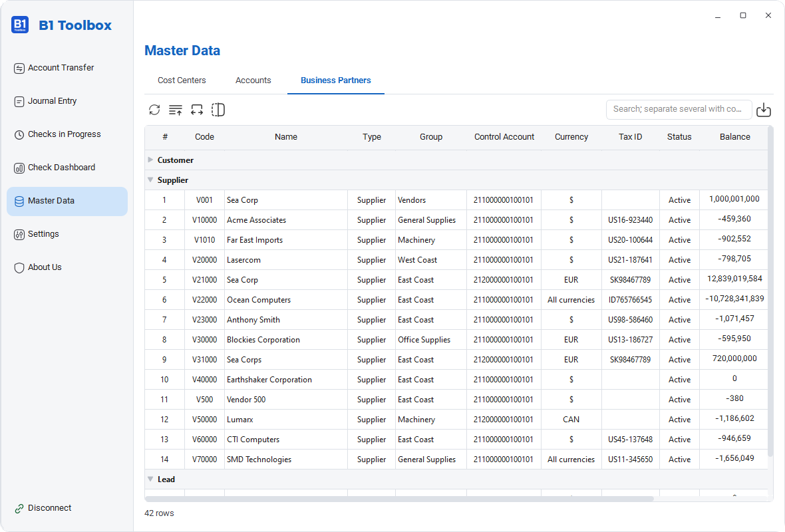Image resolution: width=785 pixels, height=532 pixels.
Task: Open Checks in Progress page
Action: point(67,134)
